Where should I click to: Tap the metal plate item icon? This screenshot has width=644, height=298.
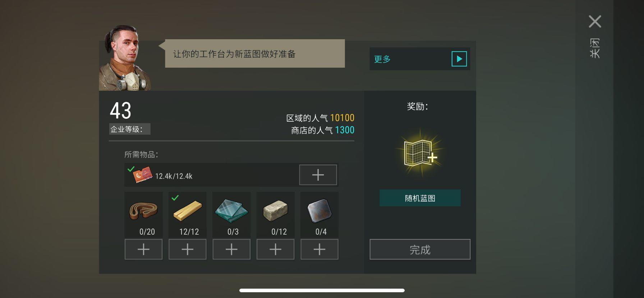pyautogui.click(x=319, y=211)
